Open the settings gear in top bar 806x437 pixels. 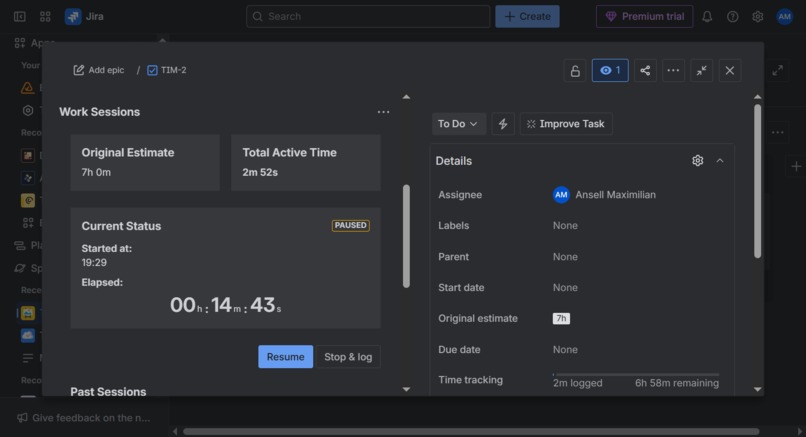pyautogui.click(x=758, y=16)
